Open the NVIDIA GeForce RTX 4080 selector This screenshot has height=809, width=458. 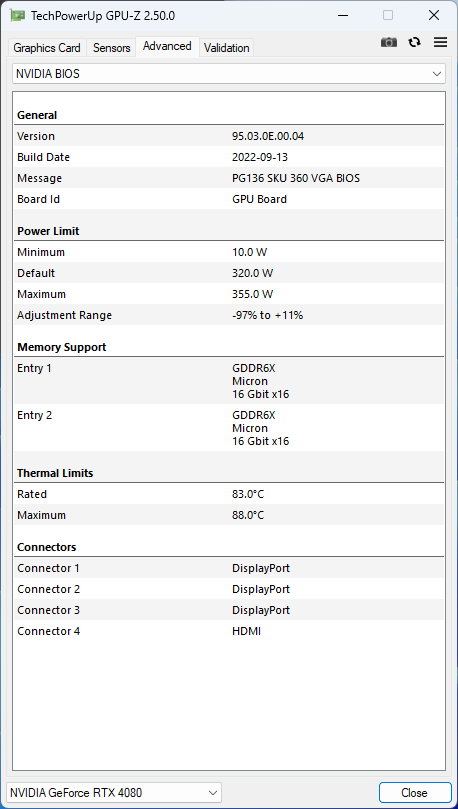click(114, 792)
